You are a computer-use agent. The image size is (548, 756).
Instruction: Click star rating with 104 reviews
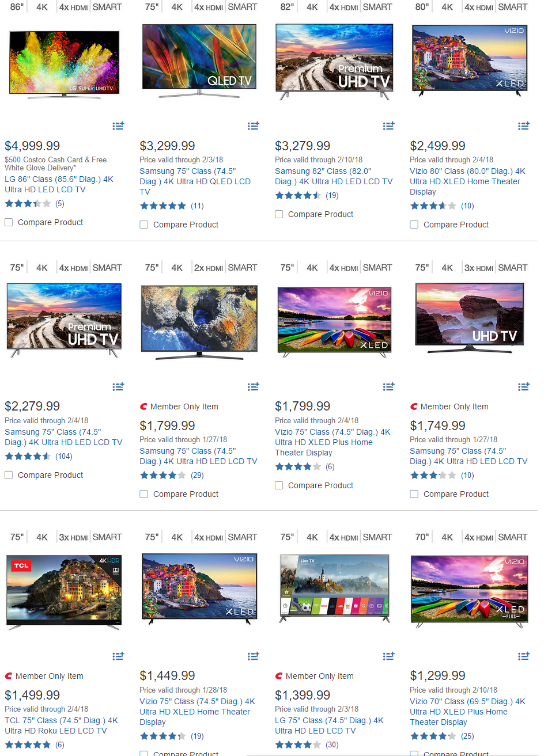(x=28, y=456)
